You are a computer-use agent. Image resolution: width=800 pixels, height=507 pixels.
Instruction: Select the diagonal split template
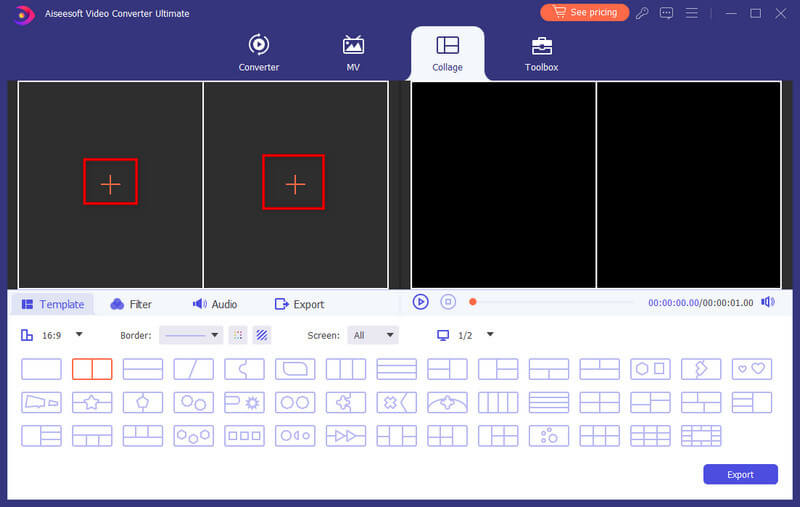(193, 369)
